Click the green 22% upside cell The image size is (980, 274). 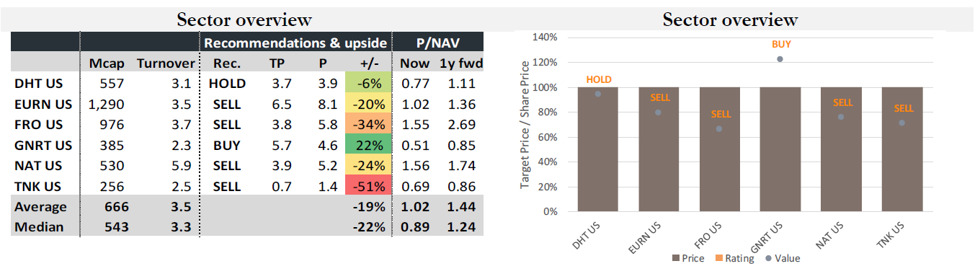coord(367,145)
